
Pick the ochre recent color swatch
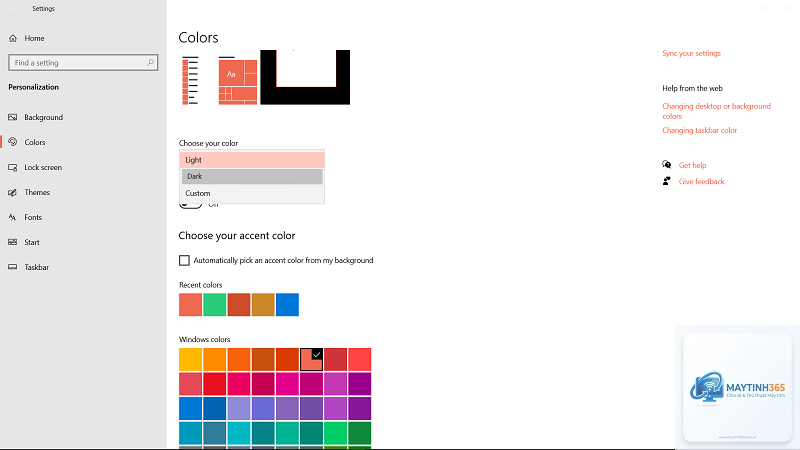(x=263, y=305)
